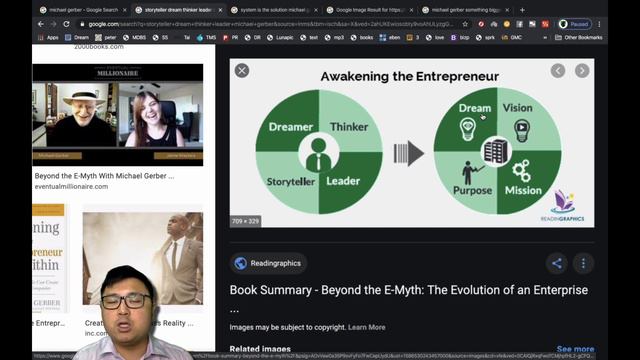The image size is (640, 360).
Task: Close the system is the solution michael tab
Action: tap(316, 10)
